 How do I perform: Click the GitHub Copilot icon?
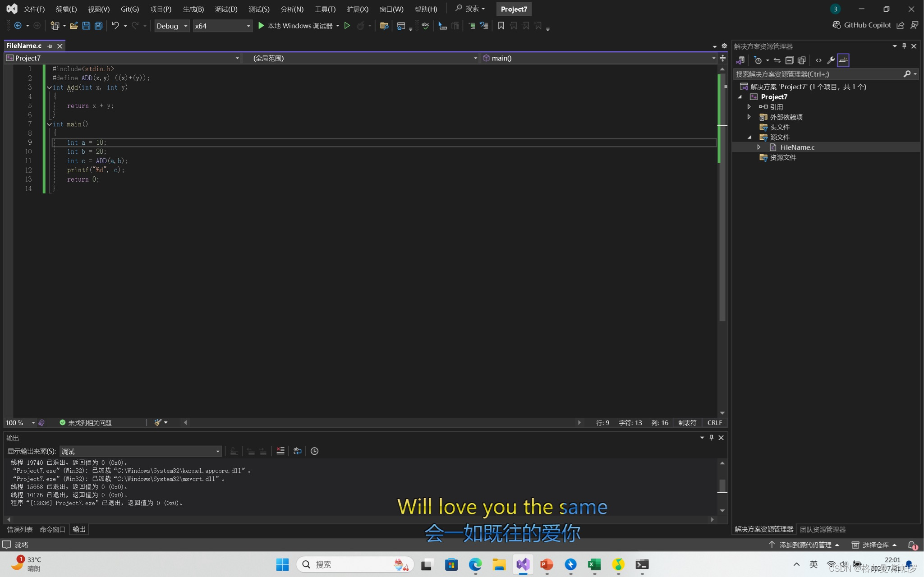837,25
